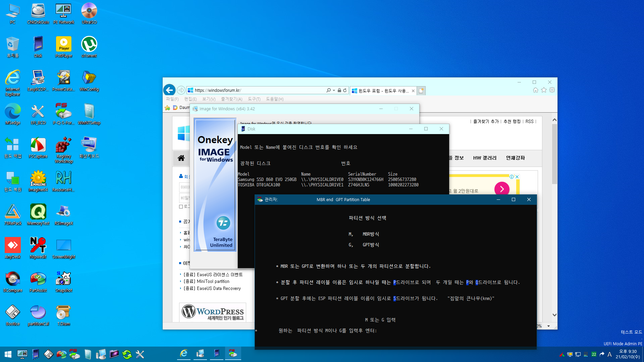Launch WinContig desktop icon
The width and height of the screenshot is (644, 362).
pyautogui.click(x=89, y=80)
